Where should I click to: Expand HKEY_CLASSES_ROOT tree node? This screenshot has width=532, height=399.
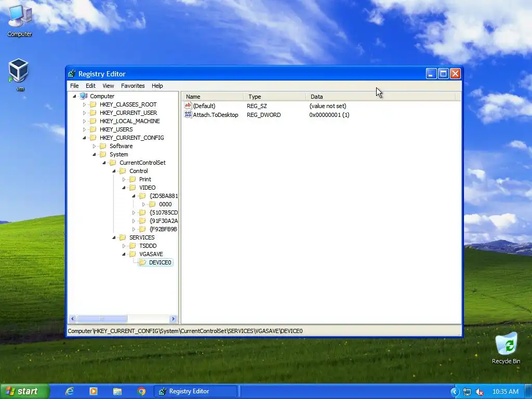tap(84, 104)
